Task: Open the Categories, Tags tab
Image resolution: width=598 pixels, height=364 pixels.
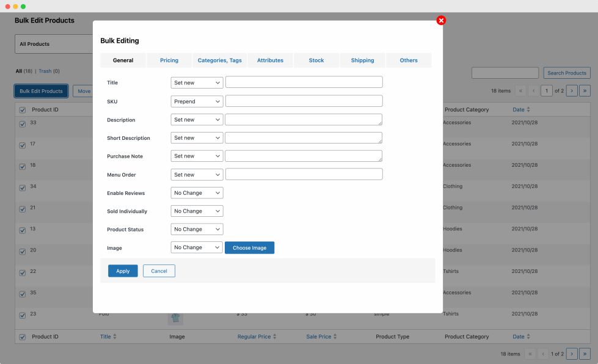Action: [x=219, y=60]
